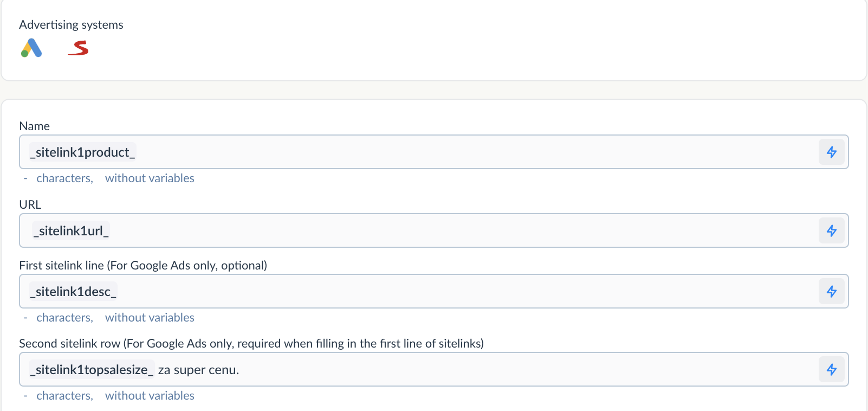Click 'characters,' below Second sitelink row
This screenshot has height=411, width=868.
(64, 396)
